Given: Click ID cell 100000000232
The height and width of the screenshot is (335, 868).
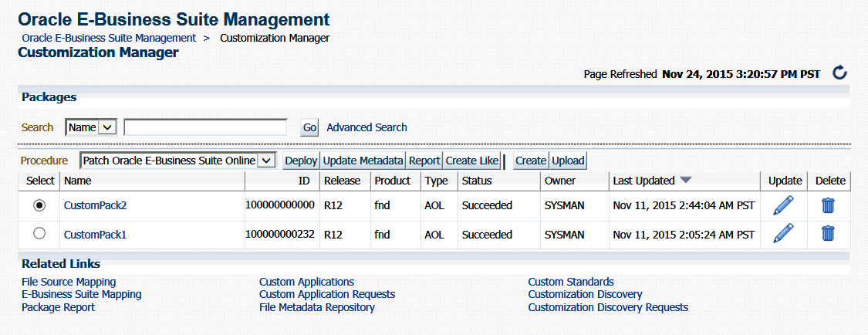Looking at the screenshot, I should point(280,234).
